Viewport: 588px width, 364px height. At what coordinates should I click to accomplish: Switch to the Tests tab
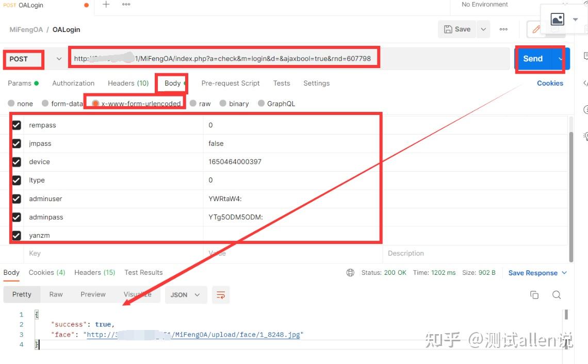[x=282, y=83]
